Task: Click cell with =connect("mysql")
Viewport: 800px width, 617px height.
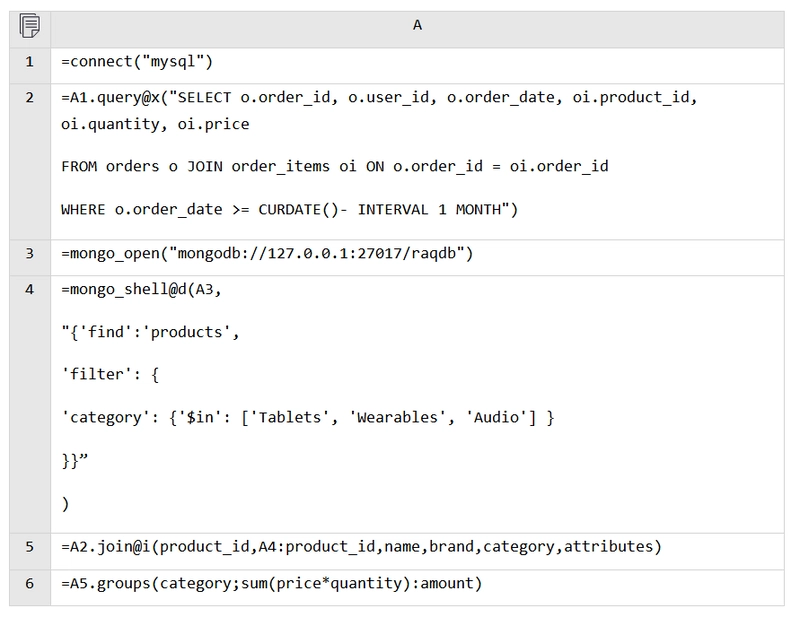Action: 417,66
